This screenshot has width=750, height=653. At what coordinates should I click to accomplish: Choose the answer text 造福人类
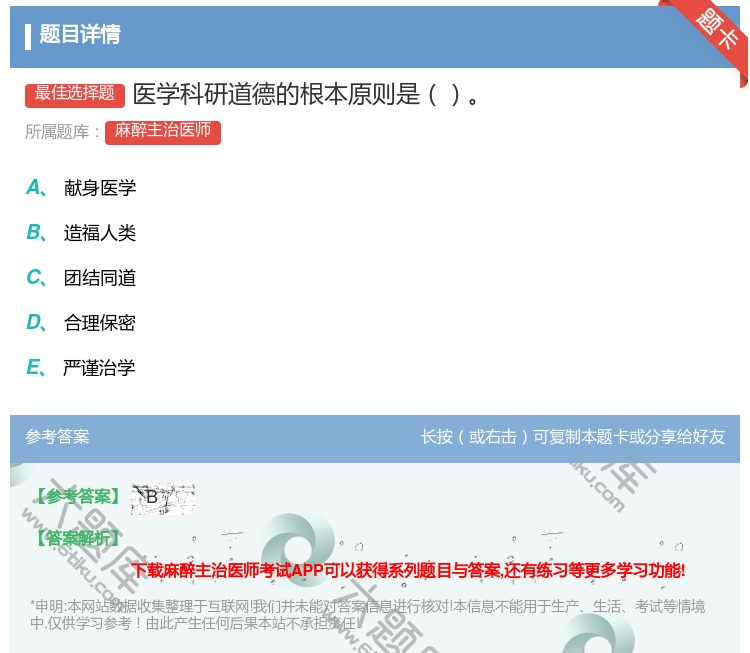(99, 233)
